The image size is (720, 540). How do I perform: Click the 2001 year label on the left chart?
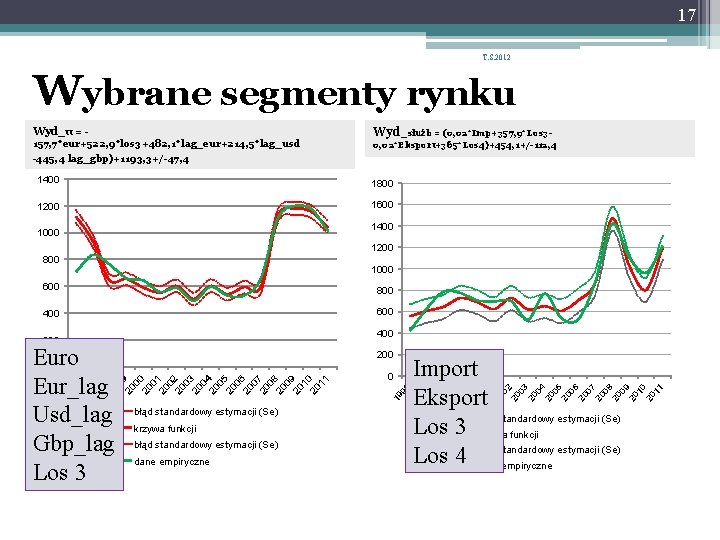click(x=151, y=385)
